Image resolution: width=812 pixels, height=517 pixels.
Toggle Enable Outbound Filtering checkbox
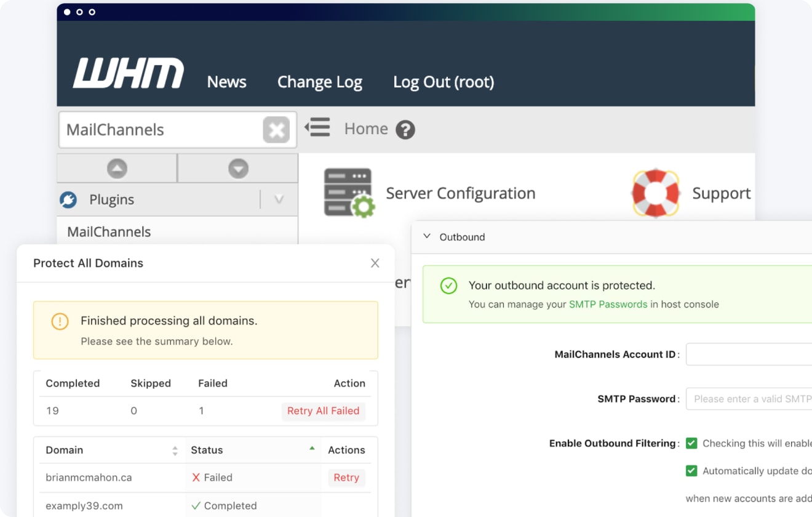point(691,443)
